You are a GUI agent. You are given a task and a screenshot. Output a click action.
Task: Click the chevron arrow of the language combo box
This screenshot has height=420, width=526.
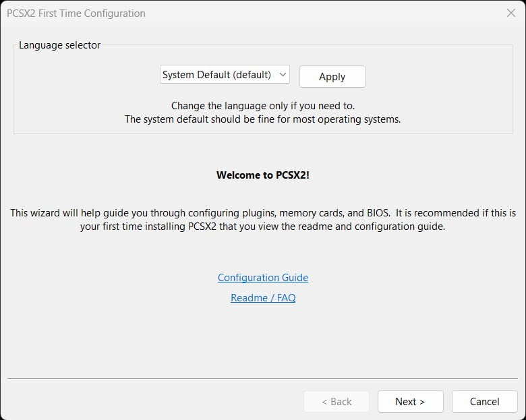283,74
